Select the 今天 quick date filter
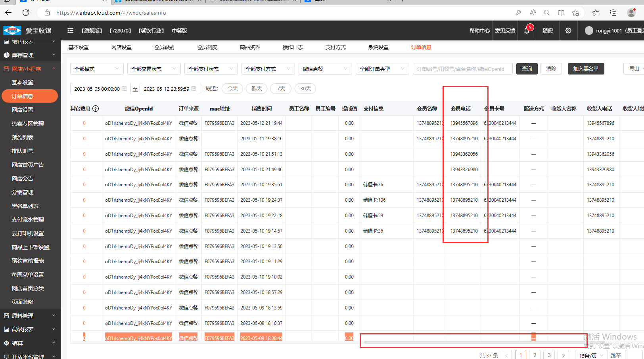 coord(232,88)
